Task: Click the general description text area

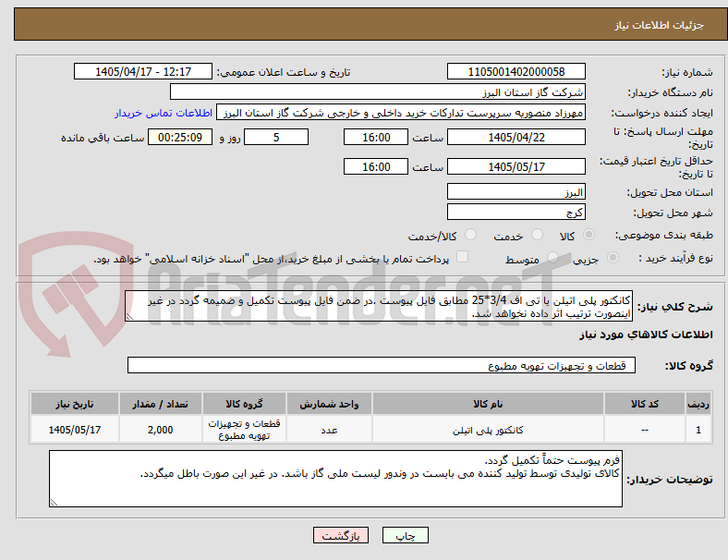Action: coord(379,307)
